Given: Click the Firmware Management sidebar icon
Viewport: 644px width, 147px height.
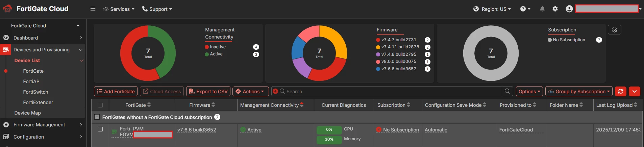Looking at the screenshot, I should [6, 125].
